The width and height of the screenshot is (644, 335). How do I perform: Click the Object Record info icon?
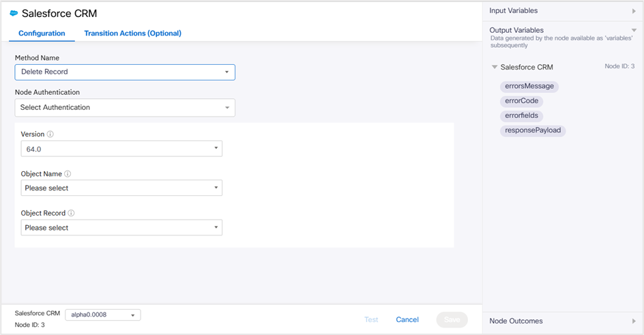point(71,213)
